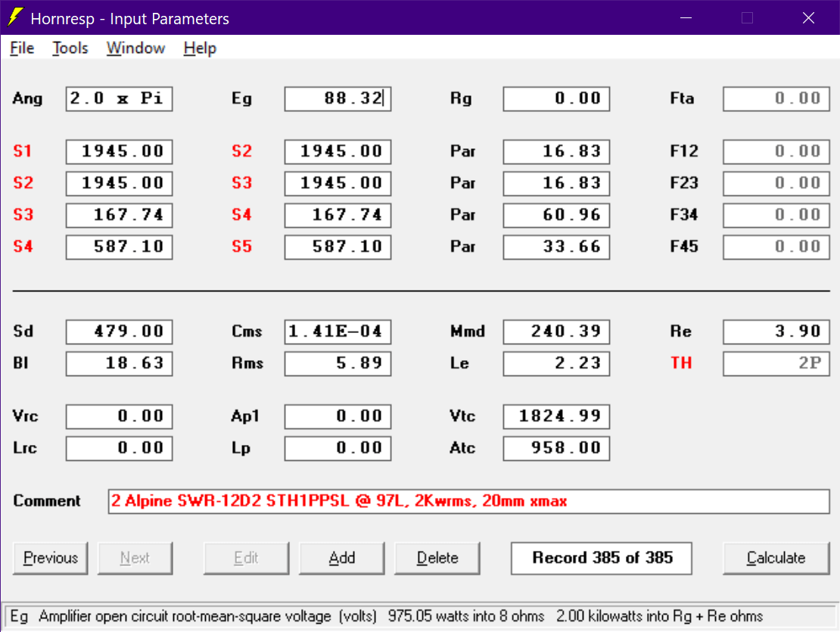
Task: Open the Window menu
Action: tap(135, 48)
